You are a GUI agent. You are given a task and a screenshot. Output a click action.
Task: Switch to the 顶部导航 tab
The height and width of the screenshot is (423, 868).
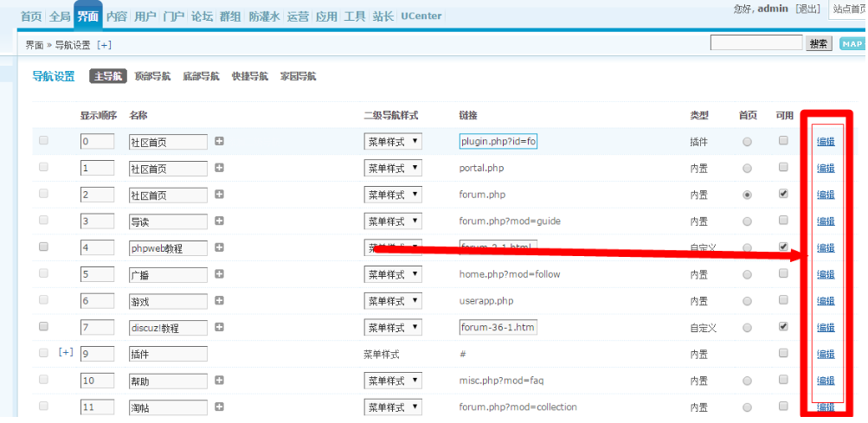152,76
